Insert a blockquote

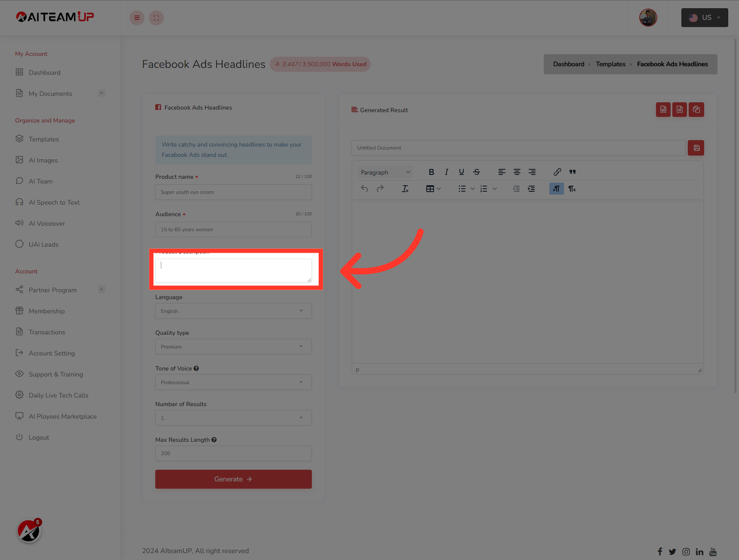[572, 171]
